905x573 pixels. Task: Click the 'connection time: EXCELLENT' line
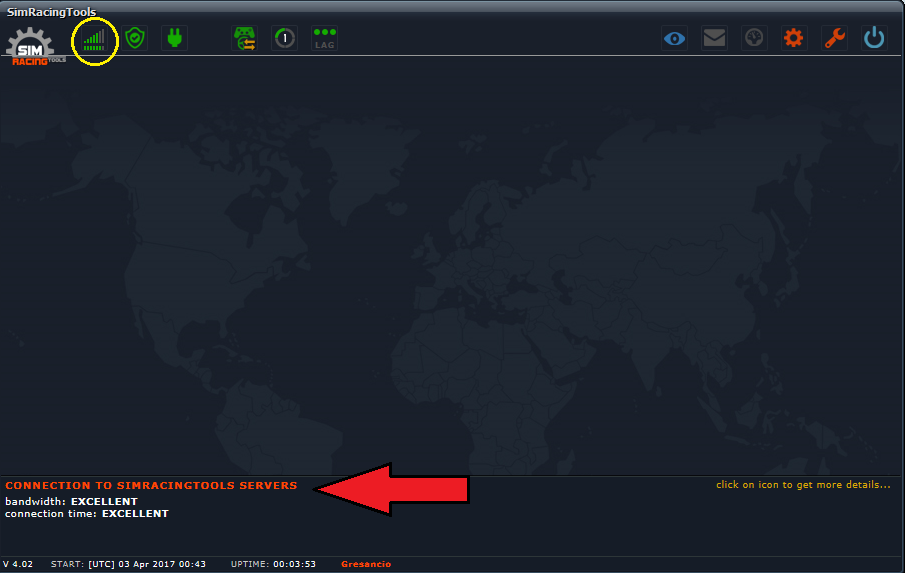[87, 514]
